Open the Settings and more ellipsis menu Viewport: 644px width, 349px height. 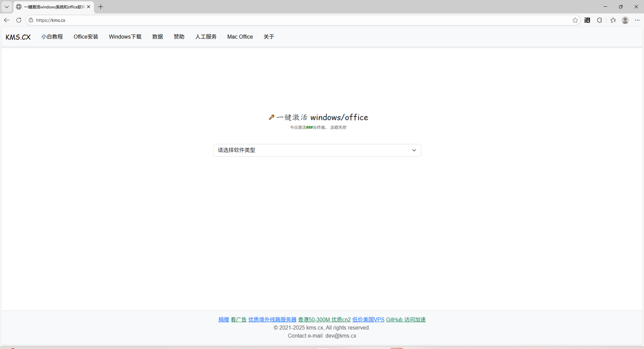click(x=637, y=20)
